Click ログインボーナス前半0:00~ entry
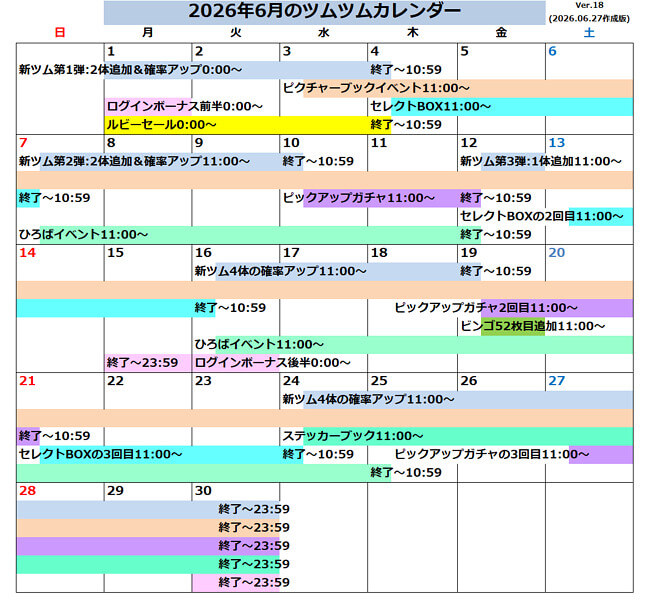 coord(185,106)
